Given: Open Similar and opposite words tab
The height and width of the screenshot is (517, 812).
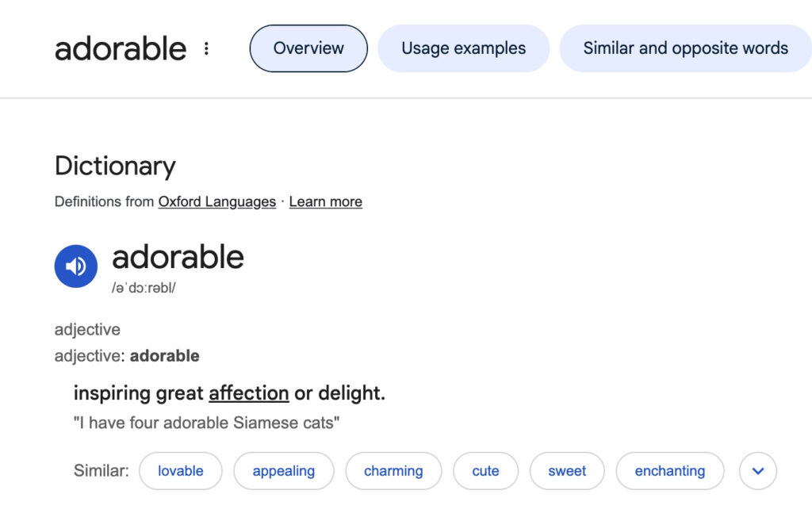Looking at the screenshot, I should click(x=686, y=48).
